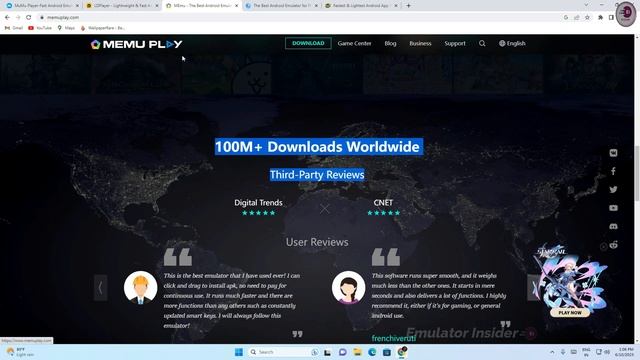The height and width of the screenshot is (360, 640).
Task: Open the Chrome extensions puzzle icon
Action: pos(600,17)
